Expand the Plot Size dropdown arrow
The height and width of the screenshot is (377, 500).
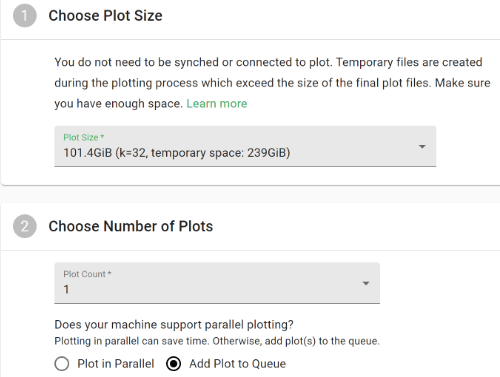pyautogui.click(x=422, y=147)
